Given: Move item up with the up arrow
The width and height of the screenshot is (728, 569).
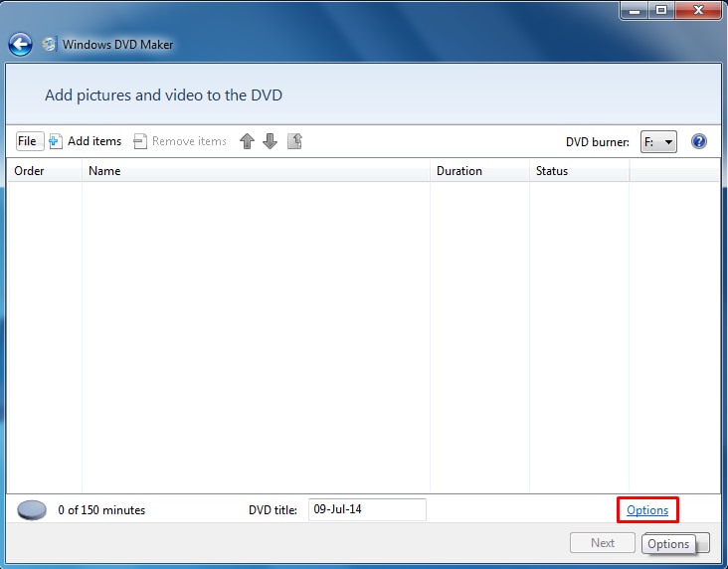Looking at the screenshot, I should coord(247,141).
